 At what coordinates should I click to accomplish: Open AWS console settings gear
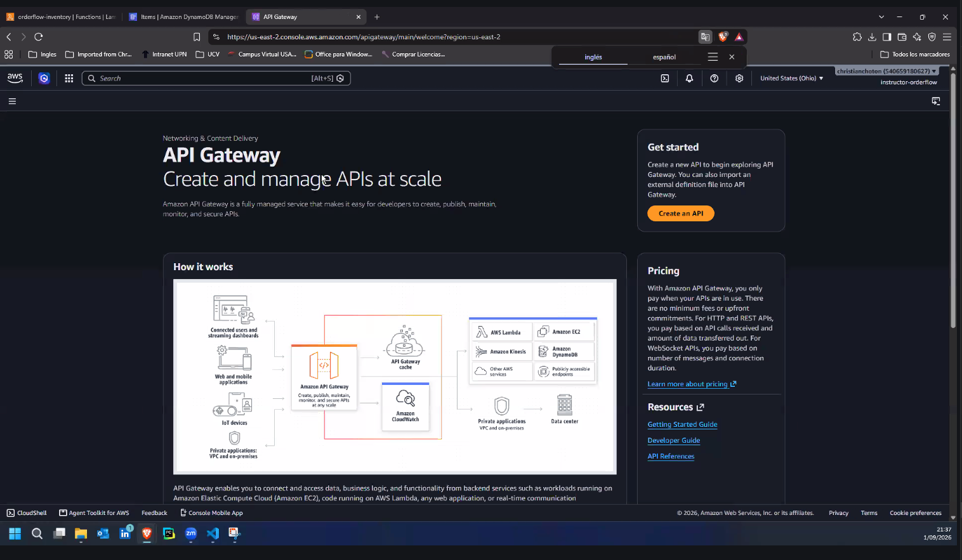click(739, 78)
